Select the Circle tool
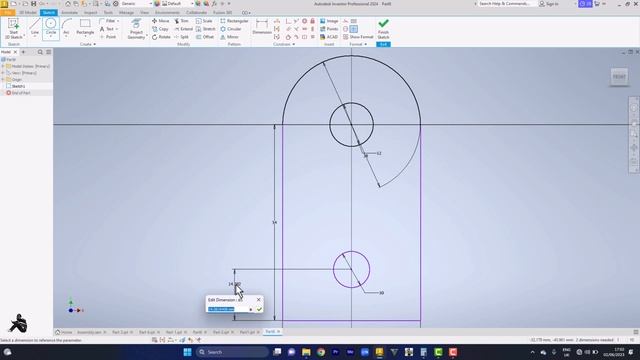This screenshot has width=640, height=360. coord(51,28)
